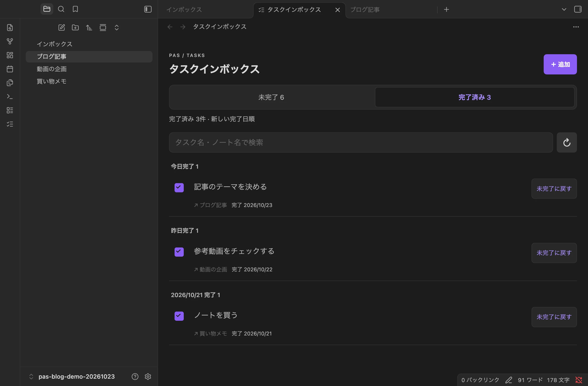
Task: Open the more options ellipsis menu
Action: tap(576, 27)
